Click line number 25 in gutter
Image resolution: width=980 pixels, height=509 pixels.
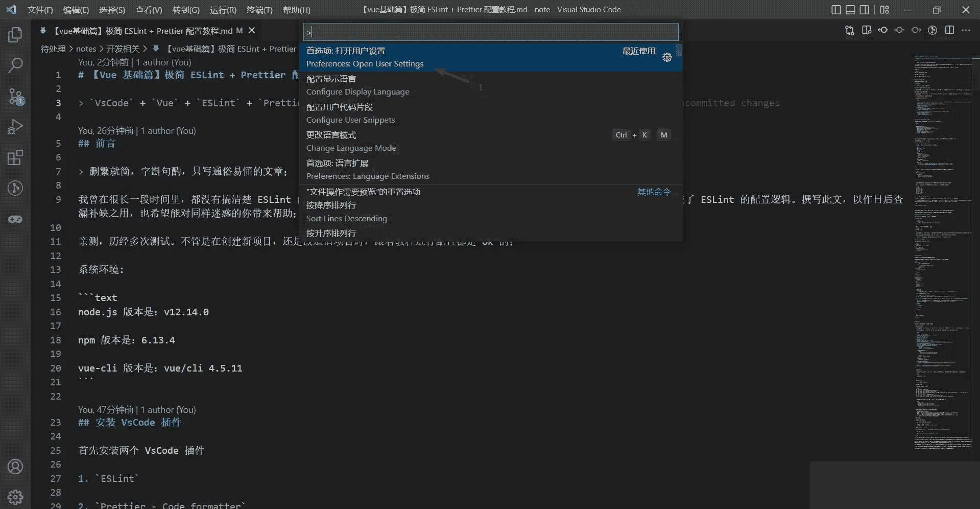tap(56, 450)
